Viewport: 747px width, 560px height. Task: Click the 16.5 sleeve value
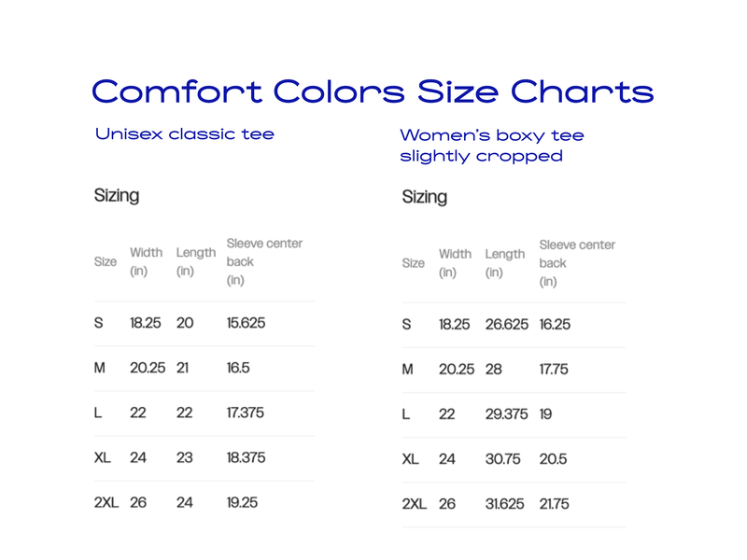pos(238,368)
